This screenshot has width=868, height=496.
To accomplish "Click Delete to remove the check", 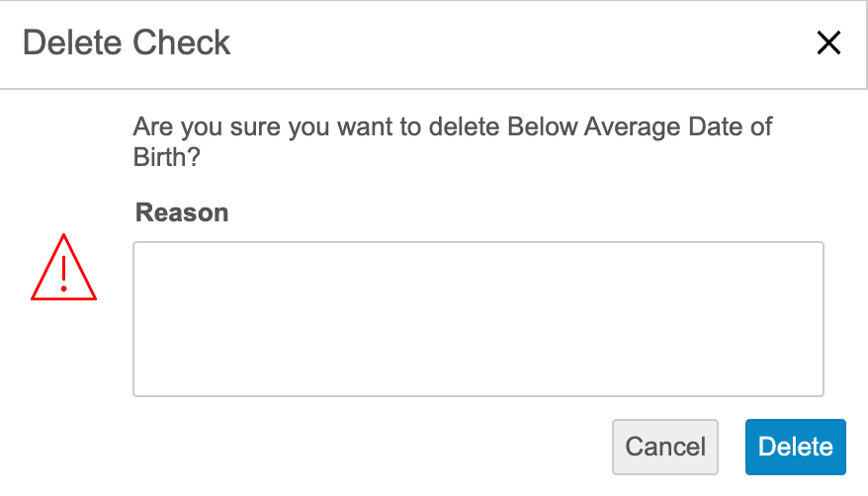I will click(x=795, y=447).
